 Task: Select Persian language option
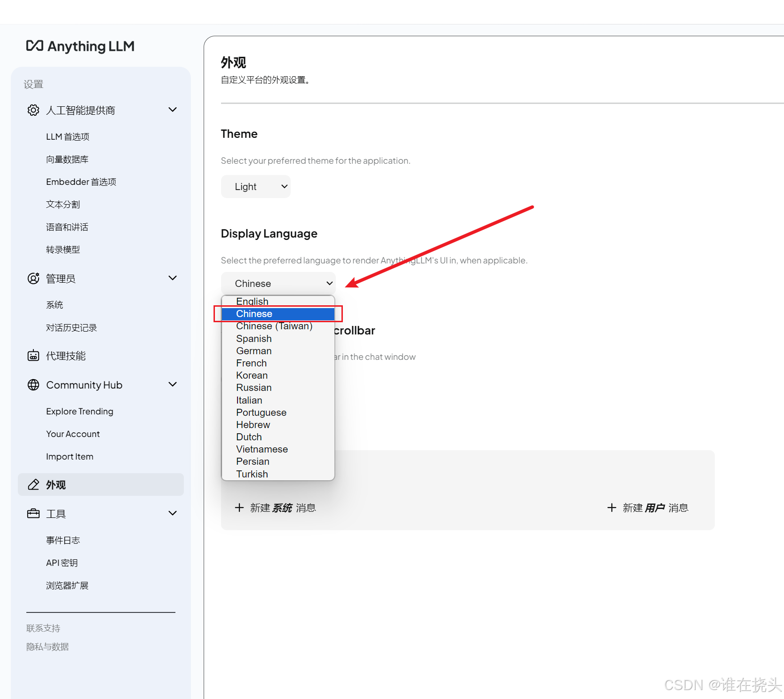pyautogui.click(x=278, y=461)
